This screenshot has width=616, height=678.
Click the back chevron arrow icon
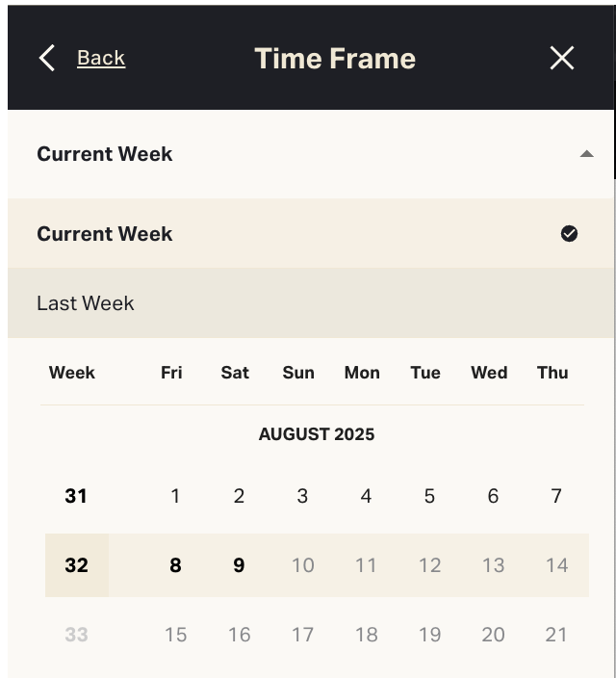tap(46, 58)
